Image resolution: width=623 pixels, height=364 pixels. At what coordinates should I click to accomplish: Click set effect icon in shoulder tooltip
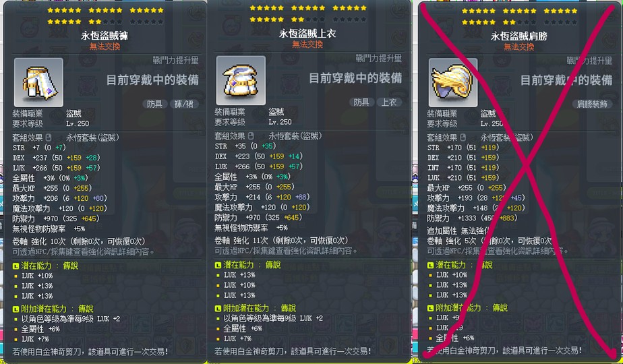tap(463, 138)
